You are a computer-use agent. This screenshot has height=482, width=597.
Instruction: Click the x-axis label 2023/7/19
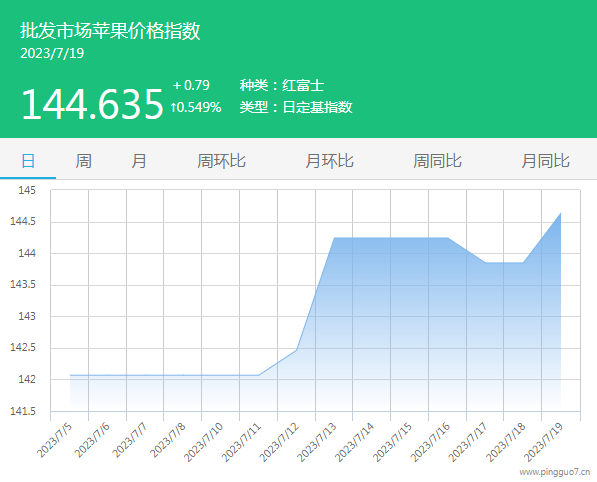544,442
